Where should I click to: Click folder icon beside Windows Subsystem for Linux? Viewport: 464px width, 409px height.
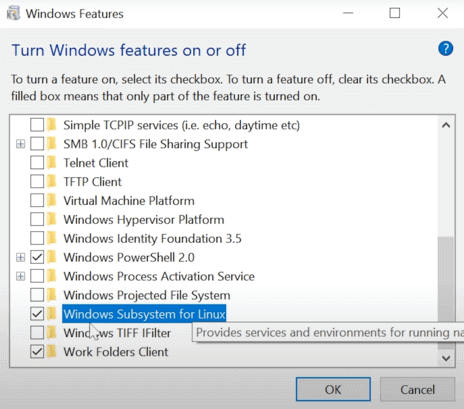pyautogui.click(x=51, y=314)
